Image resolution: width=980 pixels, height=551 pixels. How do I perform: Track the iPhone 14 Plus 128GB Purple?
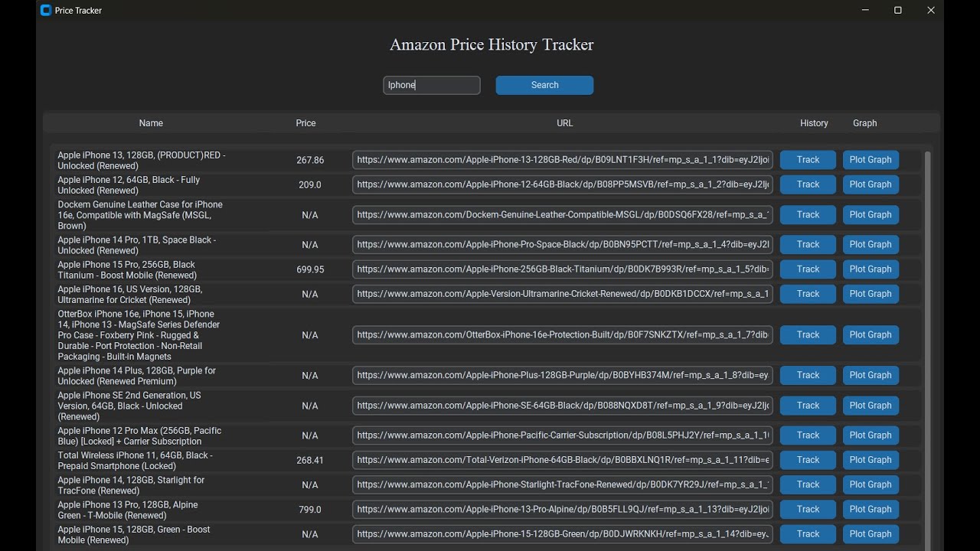tap(808, 376)
